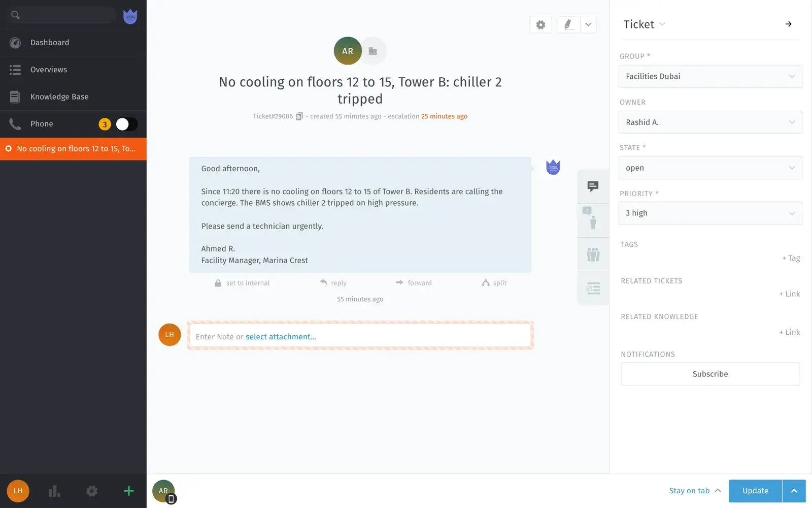Viewport: 812px width, 508px height.
Task: Expand the Ticket sidebar title chevron
Action: pyautogui.click(x=662, y=24)
